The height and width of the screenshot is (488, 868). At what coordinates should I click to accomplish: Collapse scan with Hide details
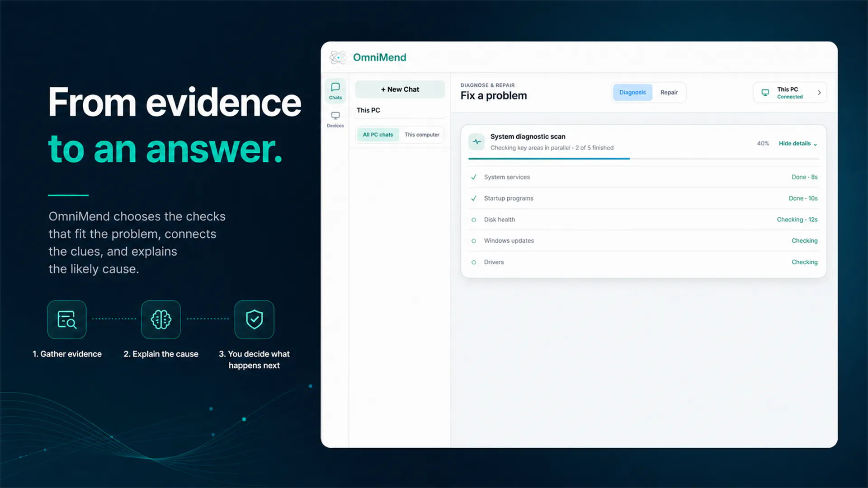(x=798, y=144)
